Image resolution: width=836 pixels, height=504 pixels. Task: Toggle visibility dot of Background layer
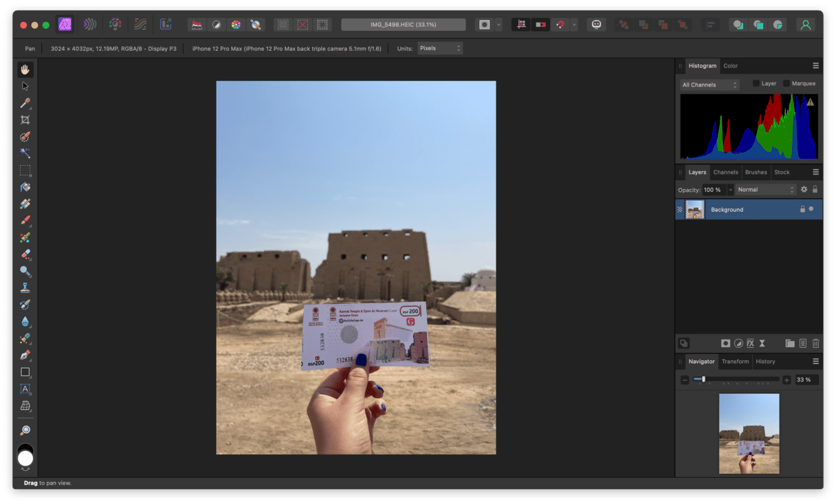(x=811, y=209)
